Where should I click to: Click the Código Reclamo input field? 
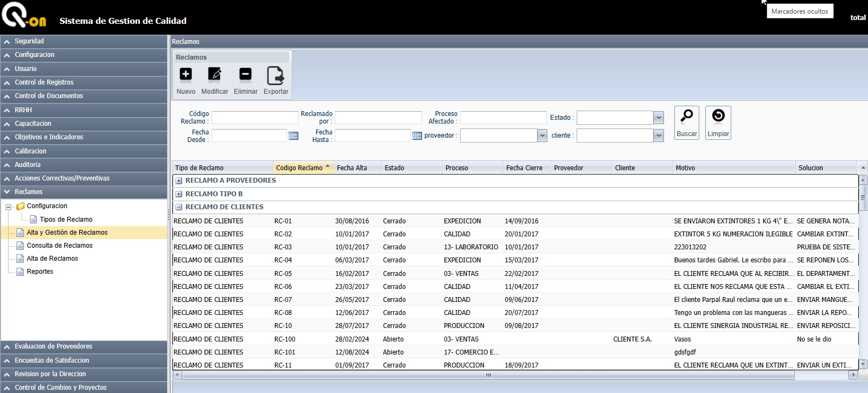254,118
